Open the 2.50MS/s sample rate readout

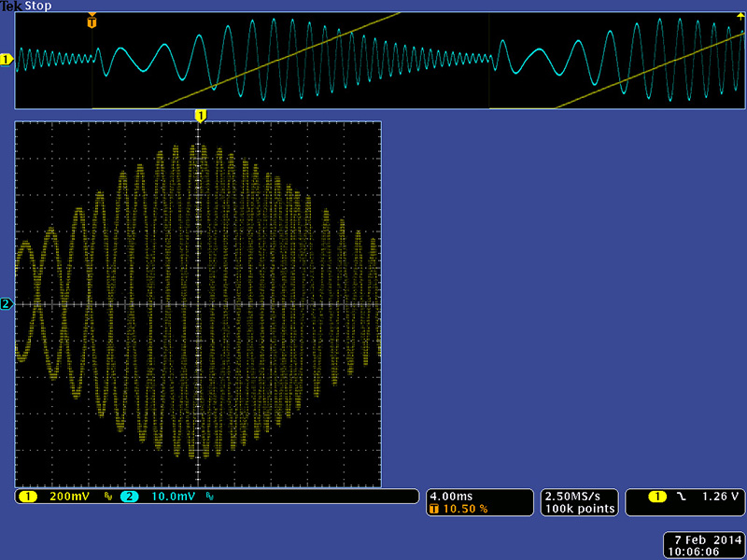578,496
